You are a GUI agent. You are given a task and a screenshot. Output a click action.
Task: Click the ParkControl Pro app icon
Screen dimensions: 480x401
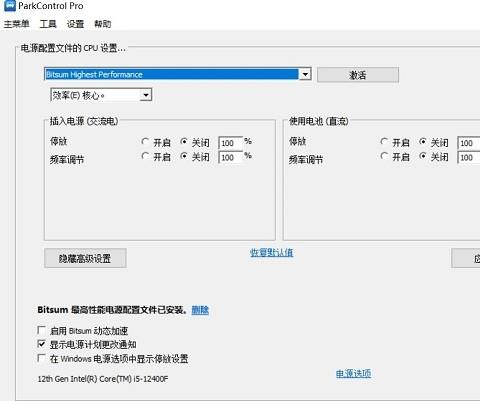(10, 6)
